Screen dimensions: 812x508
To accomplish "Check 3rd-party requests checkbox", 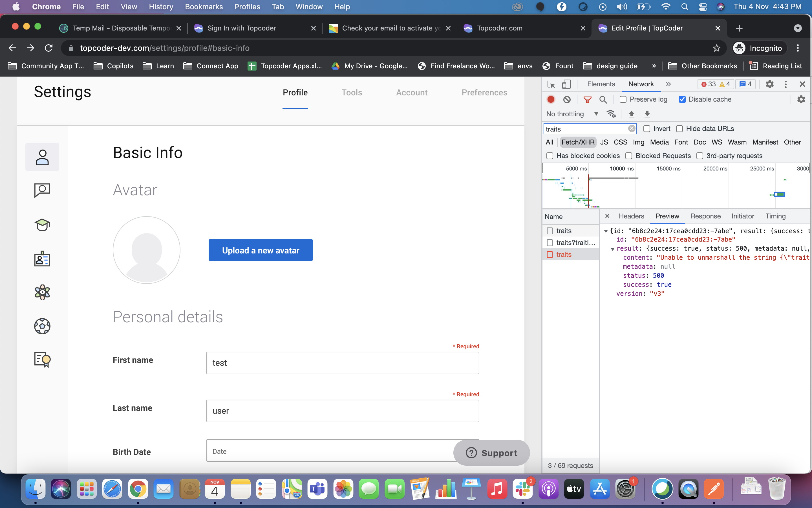I will [700, 156].
